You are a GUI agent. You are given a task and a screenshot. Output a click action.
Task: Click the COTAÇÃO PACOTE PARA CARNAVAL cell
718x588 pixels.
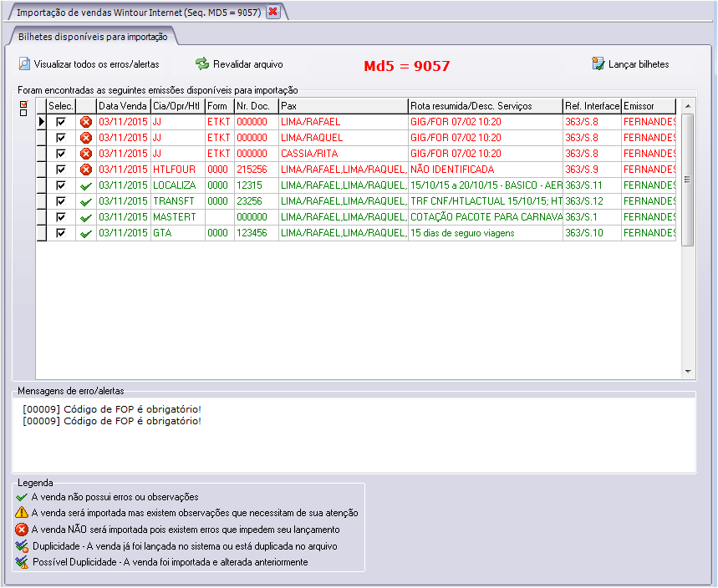[x=486, y=217]
